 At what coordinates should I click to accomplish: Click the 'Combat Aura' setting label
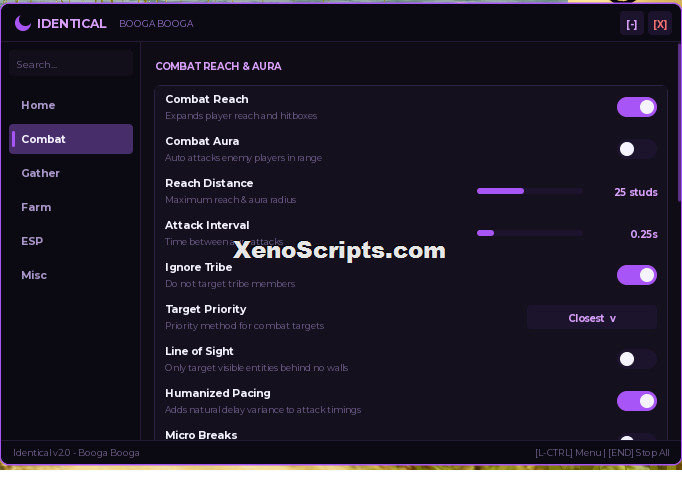202,141
